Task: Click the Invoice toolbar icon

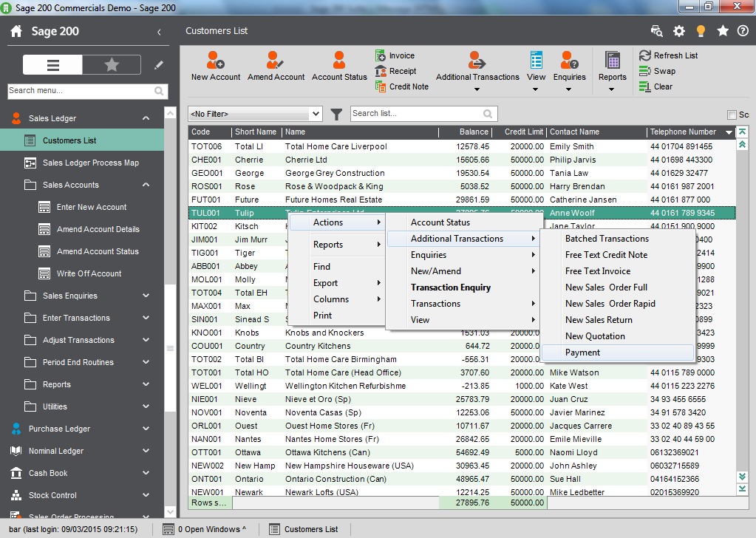Action: coord(396,55)
